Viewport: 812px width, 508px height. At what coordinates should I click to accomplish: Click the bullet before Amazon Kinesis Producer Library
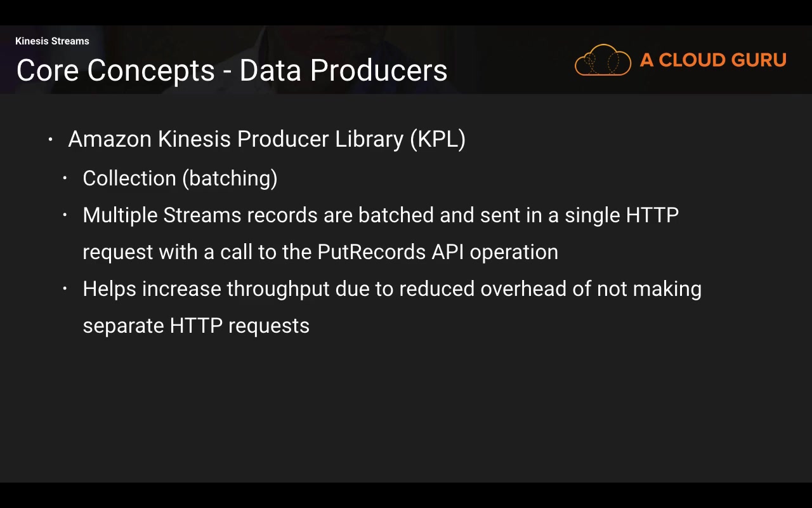(x=51, y=140)
